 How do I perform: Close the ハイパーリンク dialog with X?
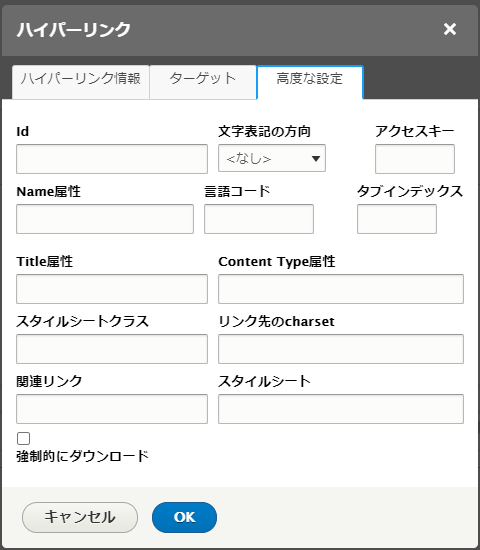click(x=449, y=29)
